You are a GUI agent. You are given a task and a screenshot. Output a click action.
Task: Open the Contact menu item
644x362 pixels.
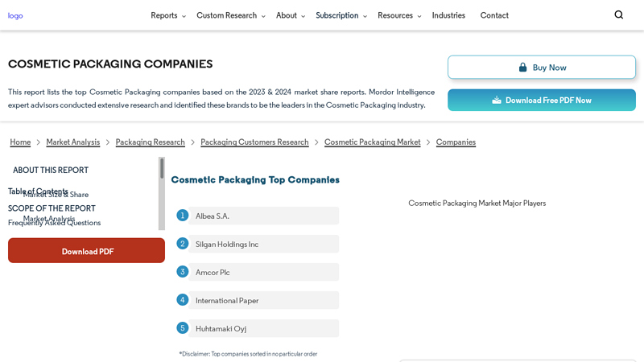[494, 15]
